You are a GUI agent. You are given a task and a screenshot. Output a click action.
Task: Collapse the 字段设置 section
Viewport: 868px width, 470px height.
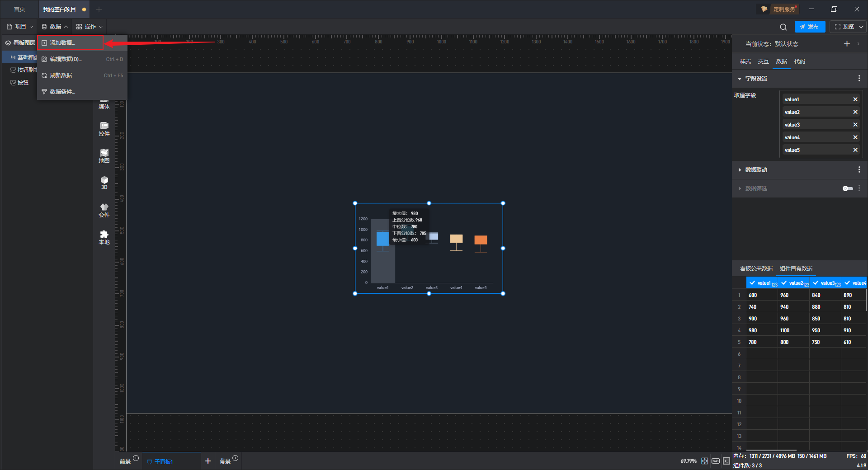tap(740, 79)
